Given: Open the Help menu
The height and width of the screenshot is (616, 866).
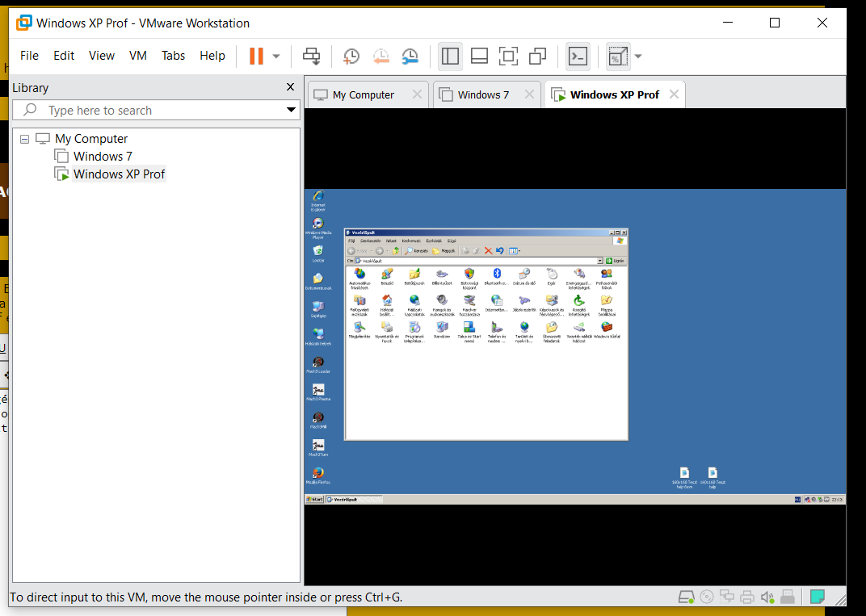Looking at the screenshot, I should pos(212,56).
